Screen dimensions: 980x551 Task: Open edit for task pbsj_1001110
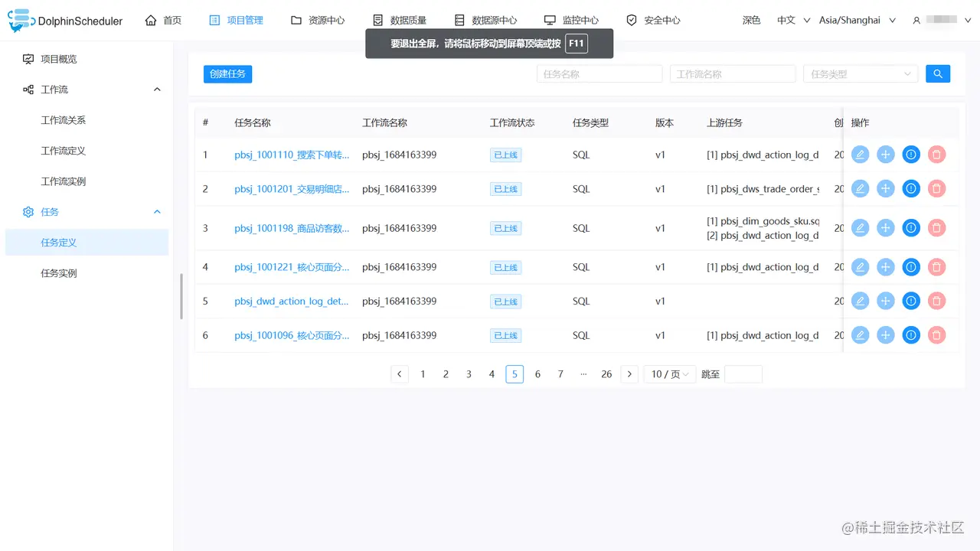tap(860, 154)
